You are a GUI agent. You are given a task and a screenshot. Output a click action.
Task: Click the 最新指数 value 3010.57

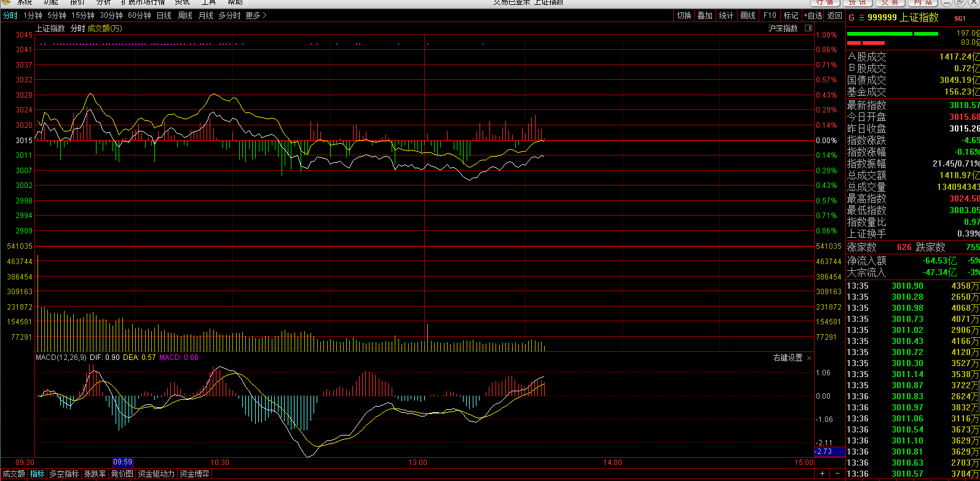tap(964, 105)
